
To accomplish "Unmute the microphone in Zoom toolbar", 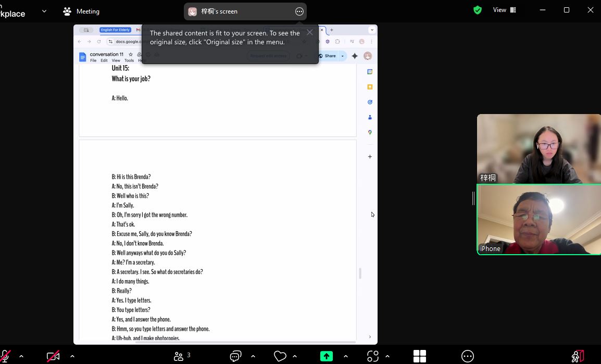I will (x=5, y=356).
